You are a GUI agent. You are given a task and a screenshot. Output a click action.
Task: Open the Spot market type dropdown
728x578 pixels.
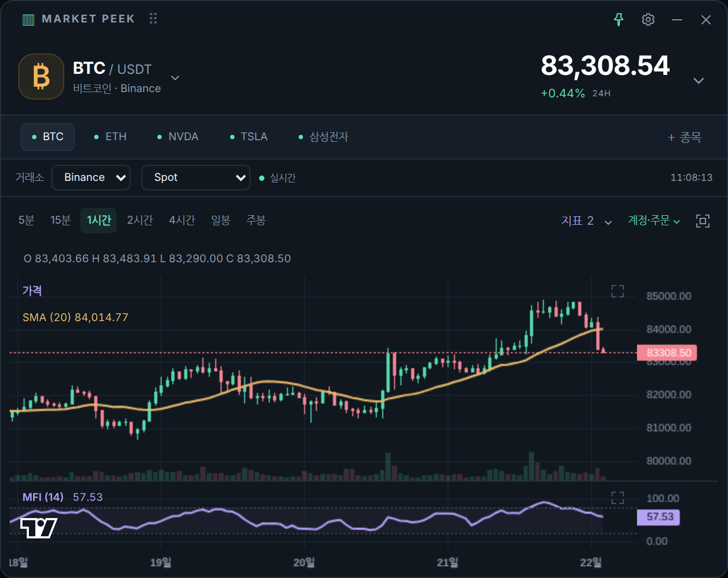196,178
